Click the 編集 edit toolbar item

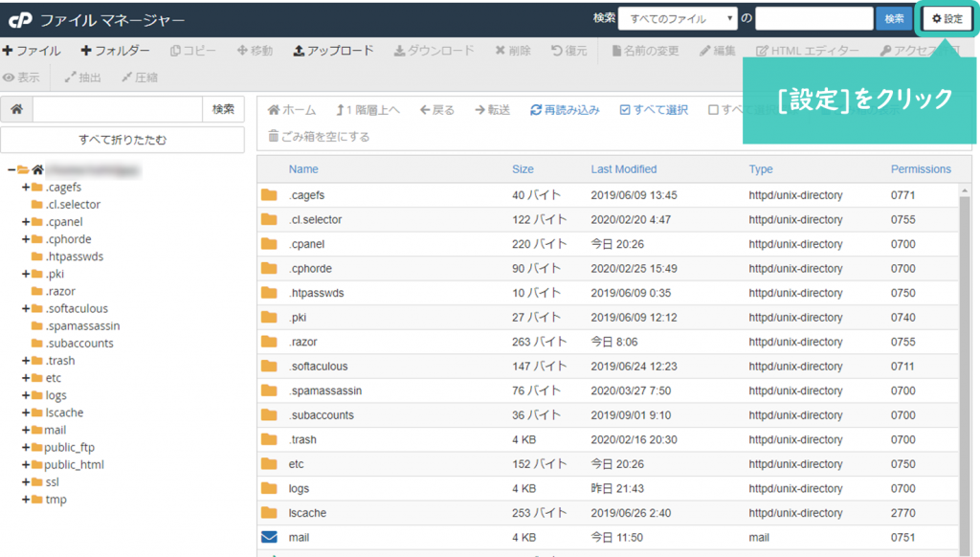[x=718, y=51]
